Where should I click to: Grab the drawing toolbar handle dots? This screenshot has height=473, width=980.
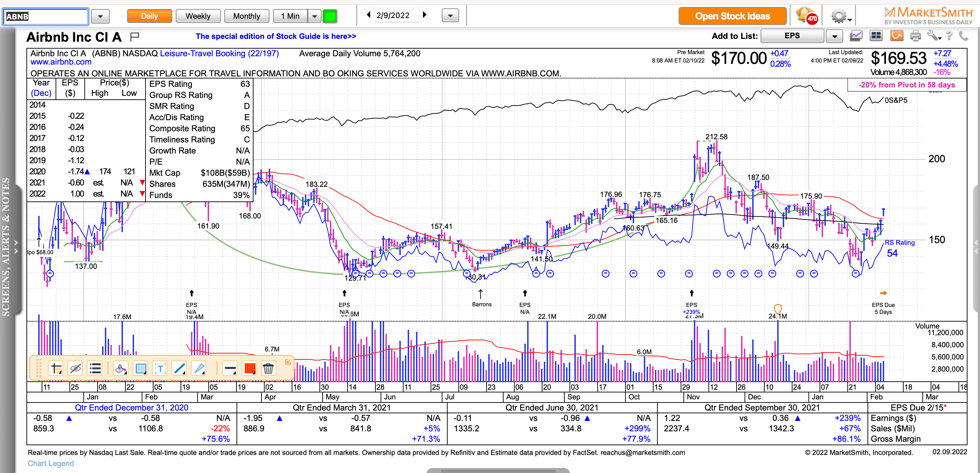click(x=39, y=368)
